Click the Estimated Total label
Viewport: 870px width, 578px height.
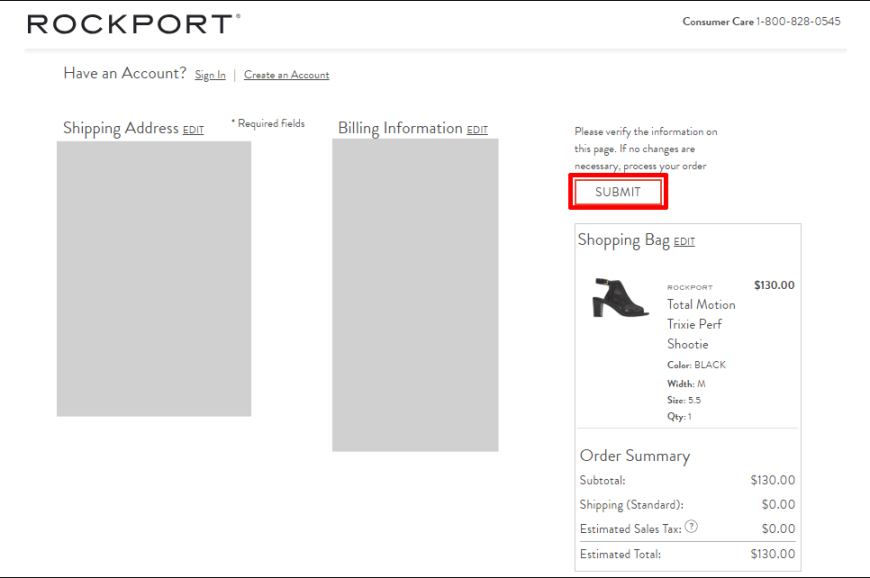point(620,554)
